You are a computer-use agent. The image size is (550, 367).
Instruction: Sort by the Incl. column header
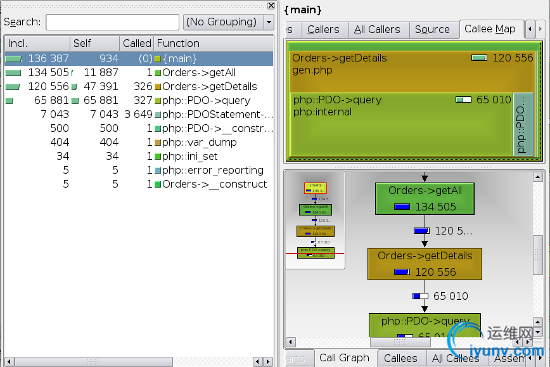tap(37, 43)
